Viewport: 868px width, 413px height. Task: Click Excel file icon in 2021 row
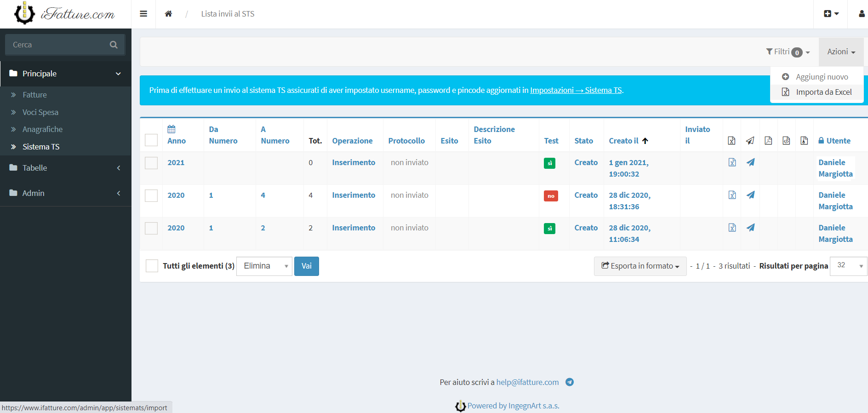point(732,162)
